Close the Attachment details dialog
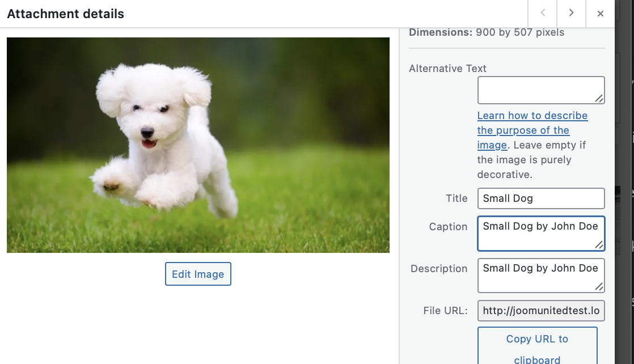634x364 pixels. tap(601, 14)
